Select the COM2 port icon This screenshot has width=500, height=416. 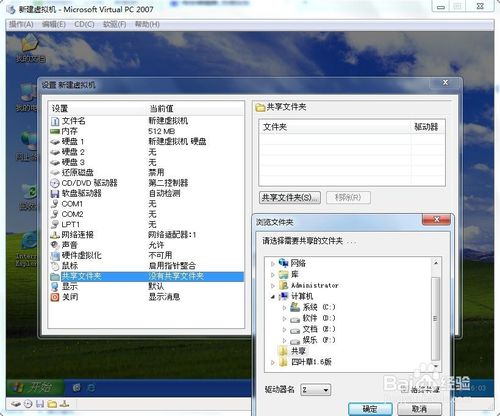[x=55, y=214]
